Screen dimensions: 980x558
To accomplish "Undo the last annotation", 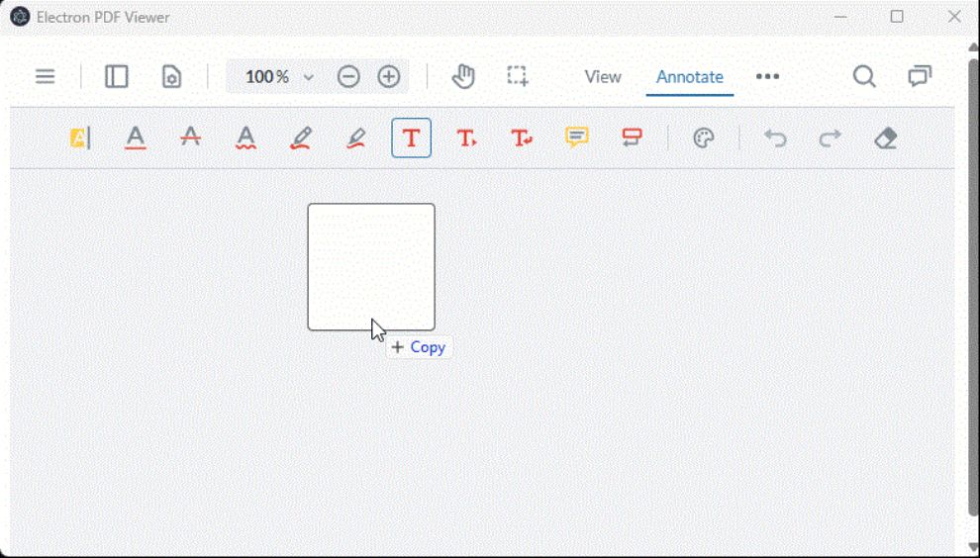I will coord(775,138).
